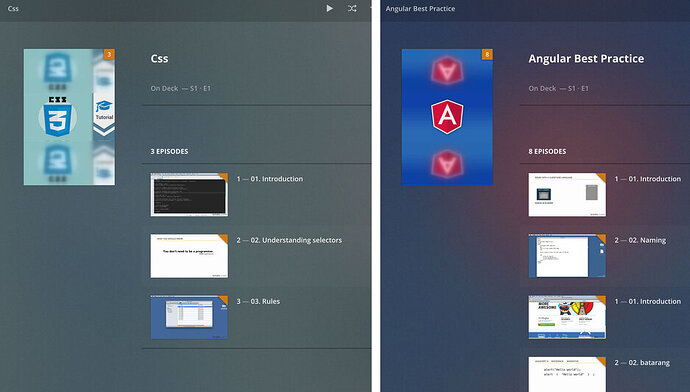The image size is (690, 392).
Task: Click 'On Deck — S1 · E1' under Css
Action: pos(180,88)
